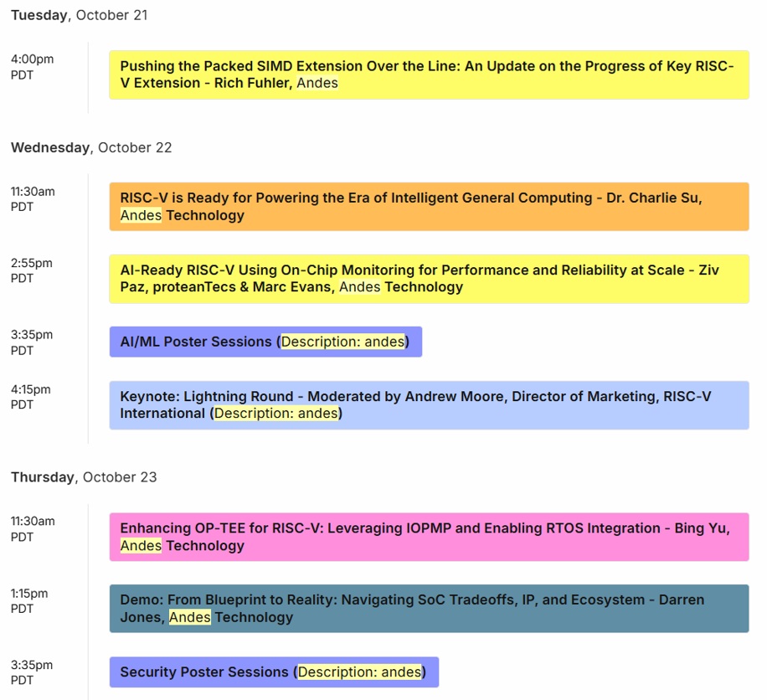This screenshot has height=700, width=767.
Task: Click Wednesday's 11:30am PDT time label
Action: coord(33,198)
